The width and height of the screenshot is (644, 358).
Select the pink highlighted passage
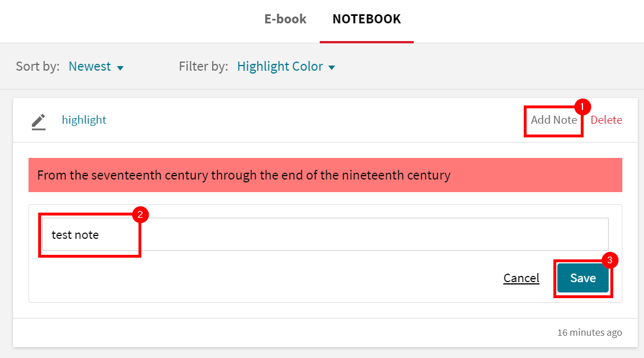pos(239,175)
